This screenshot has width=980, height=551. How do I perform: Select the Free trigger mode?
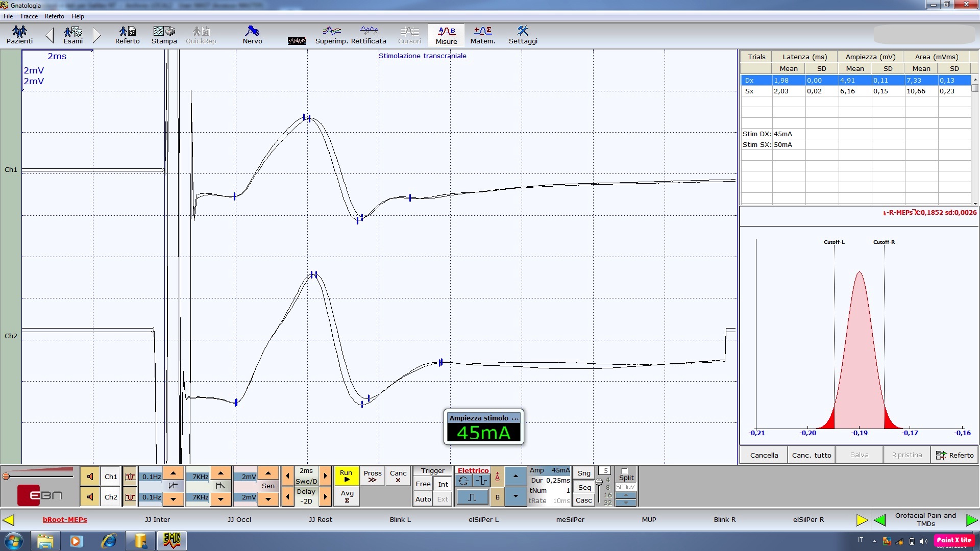click(x=423, y=484)
